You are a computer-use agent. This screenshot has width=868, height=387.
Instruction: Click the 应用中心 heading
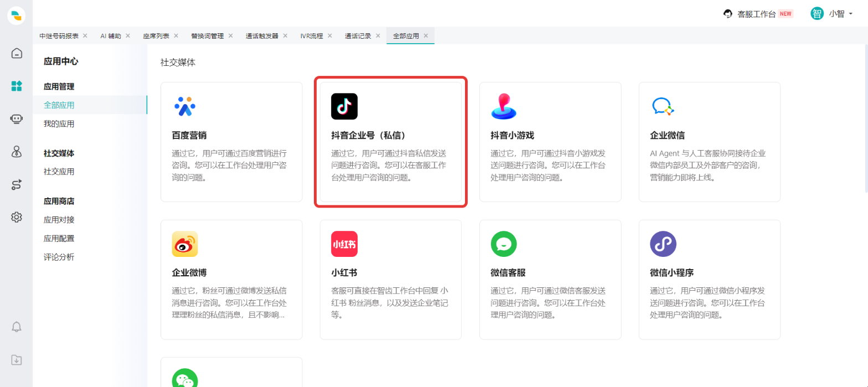point(61,61)
